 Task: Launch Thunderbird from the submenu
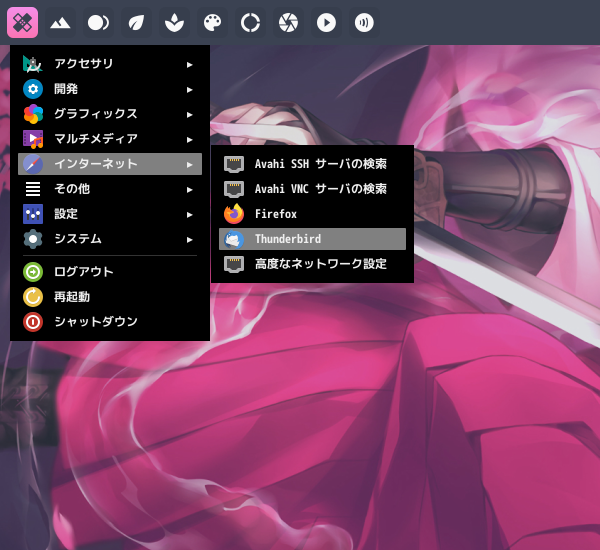click(x=312, y=239)
